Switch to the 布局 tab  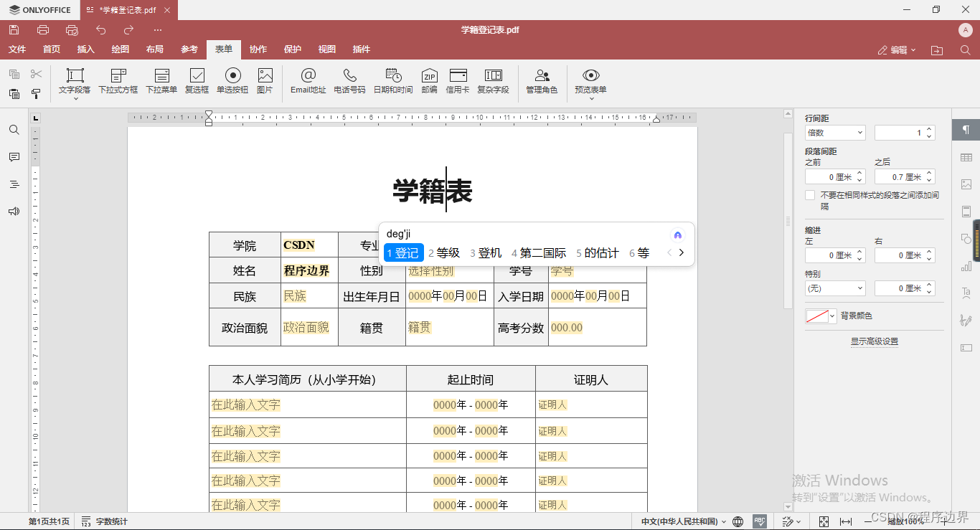(x=155, y=49)
